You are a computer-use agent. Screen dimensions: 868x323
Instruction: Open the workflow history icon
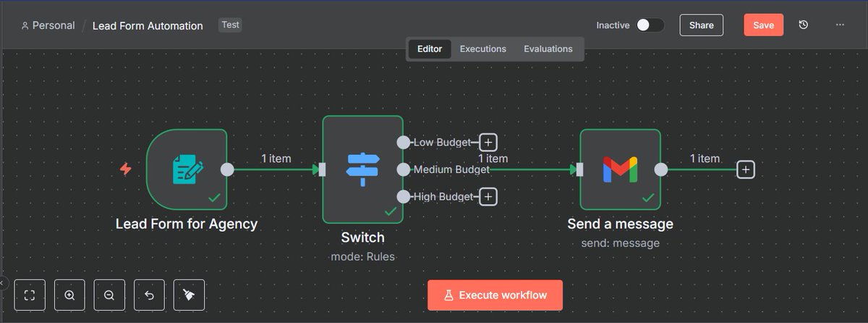804,25
